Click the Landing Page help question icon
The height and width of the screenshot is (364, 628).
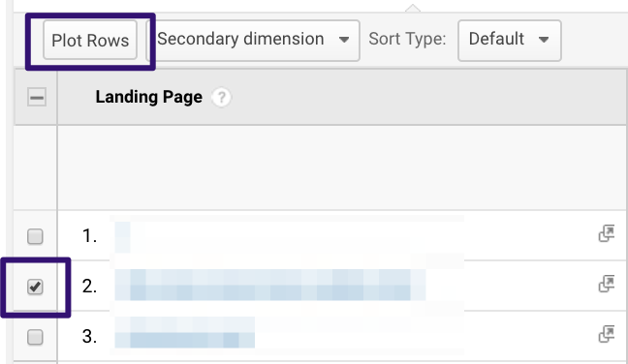[x=222, y=97]
